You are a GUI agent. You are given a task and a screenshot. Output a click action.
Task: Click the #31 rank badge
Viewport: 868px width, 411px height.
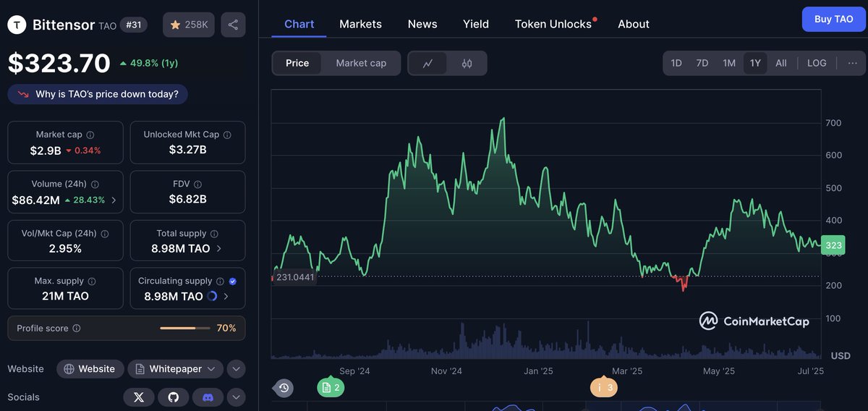click(134, 25)
